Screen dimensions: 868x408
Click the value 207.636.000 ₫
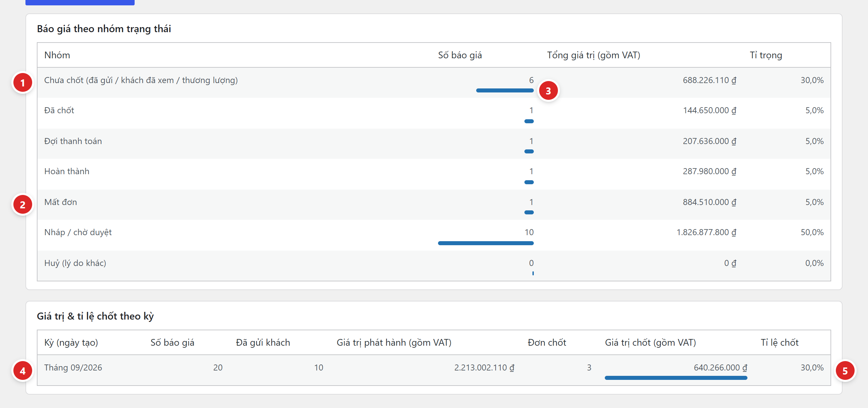pyautogui.click(x=709, y=141)
